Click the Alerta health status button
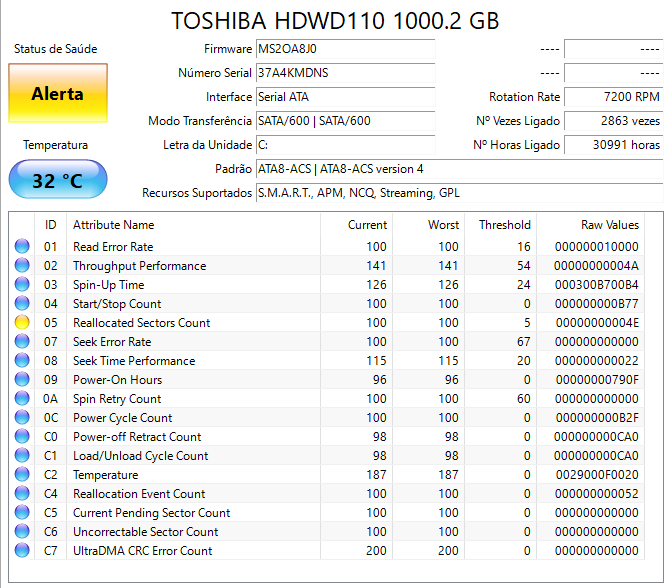Viewport: 672px width, 588px height. tap(58, 93)
